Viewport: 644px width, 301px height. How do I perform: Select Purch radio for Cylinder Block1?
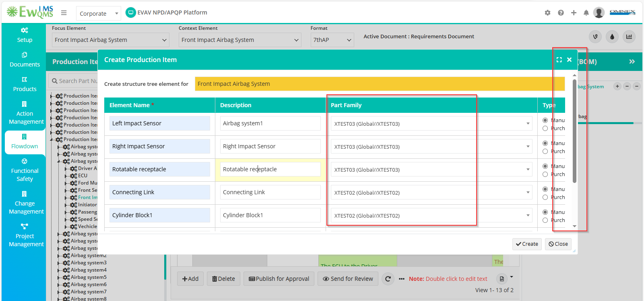pyautogui.click(x=545, y=220)
